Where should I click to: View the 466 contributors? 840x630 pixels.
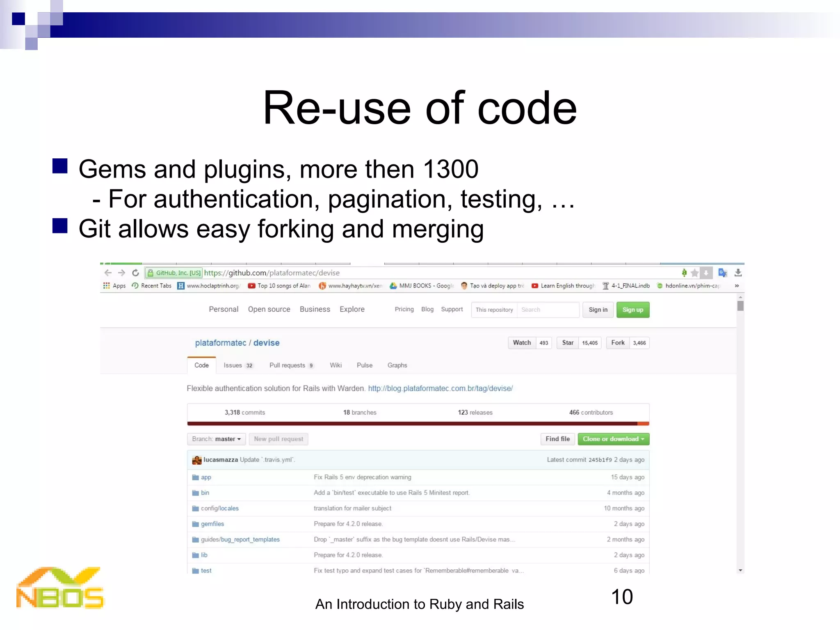pos(591,413)
